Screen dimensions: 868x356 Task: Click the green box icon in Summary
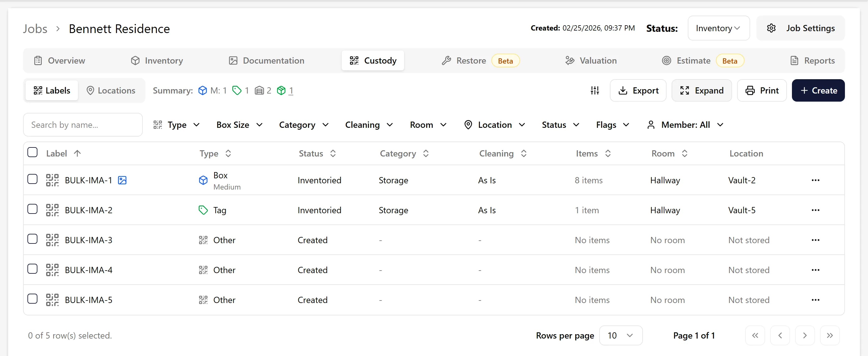[281, 90]
